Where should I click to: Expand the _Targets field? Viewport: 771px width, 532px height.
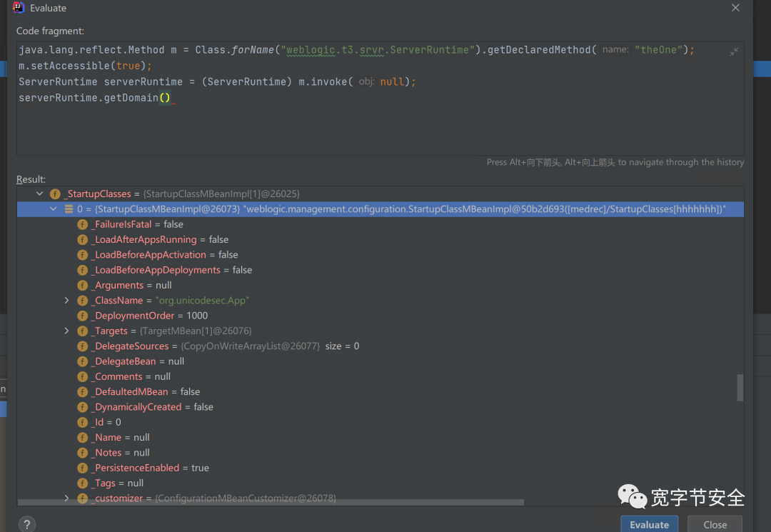pos(67,331)
